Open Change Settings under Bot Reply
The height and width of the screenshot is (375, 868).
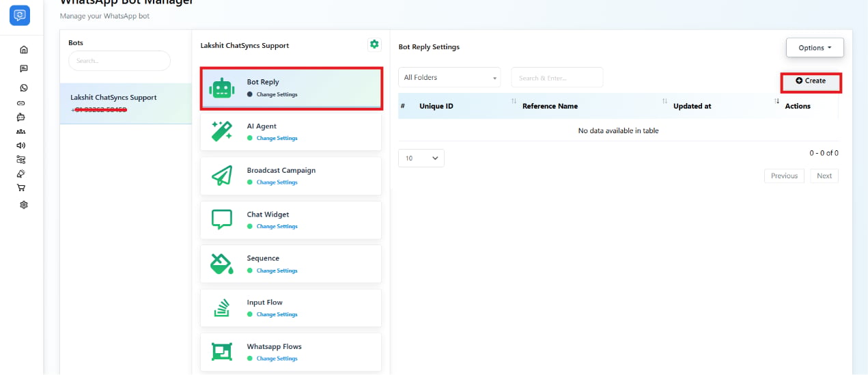[277, 94]
